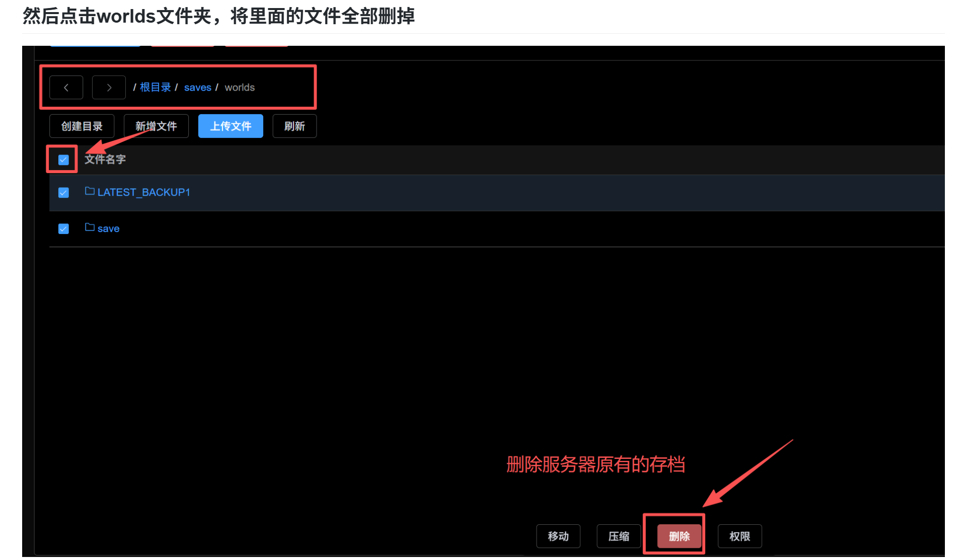962x560 pixels.
Task: Navigate to saves in the breadcrumb
Action: pos(197,88)
